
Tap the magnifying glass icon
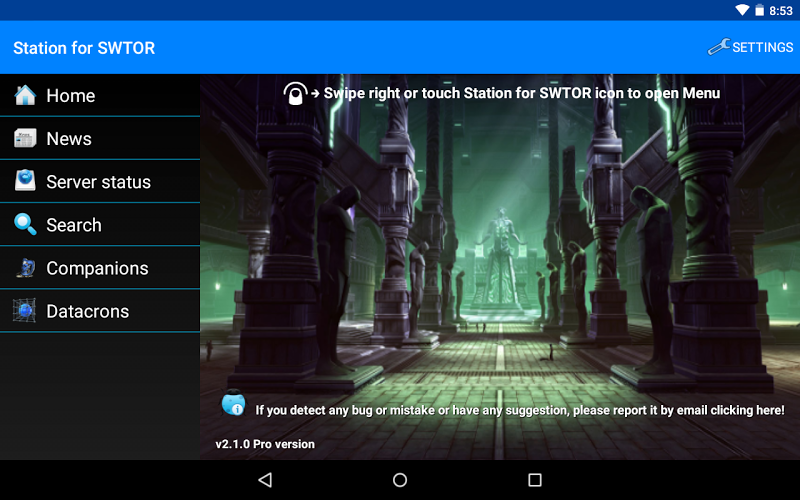click(25, 224)
